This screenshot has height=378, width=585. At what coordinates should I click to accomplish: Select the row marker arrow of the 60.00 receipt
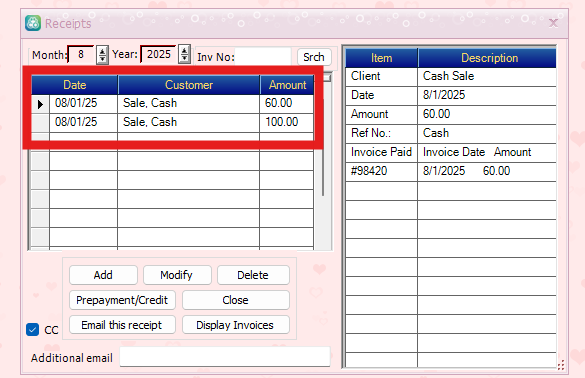tap(40, 104)
